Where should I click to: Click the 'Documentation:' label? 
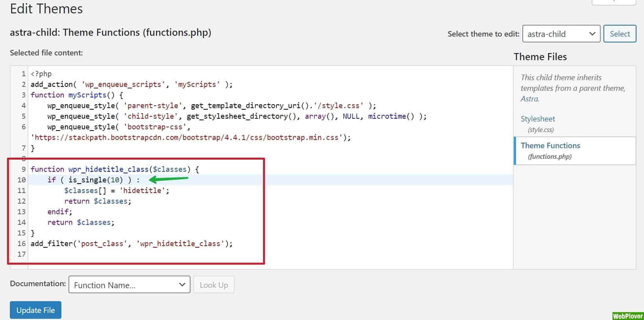[38, 284]
